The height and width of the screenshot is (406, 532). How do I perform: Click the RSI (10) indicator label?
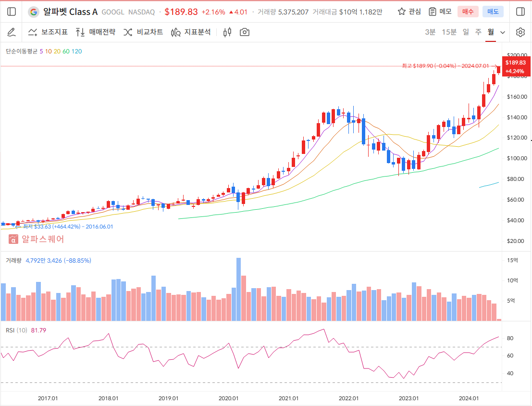16,330
